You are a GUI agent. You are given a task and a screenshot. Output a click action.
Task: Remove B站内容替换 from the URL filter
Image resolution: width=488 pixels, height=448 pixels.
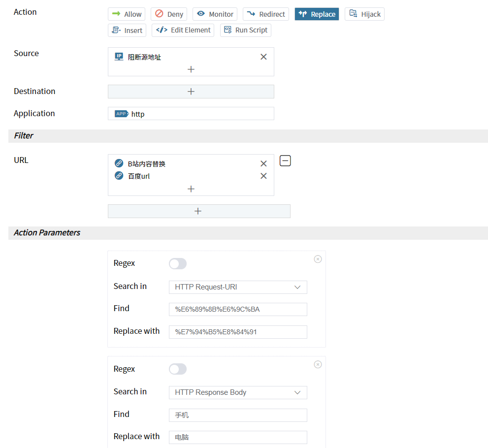pyautogui.click(x=263, y=164)
